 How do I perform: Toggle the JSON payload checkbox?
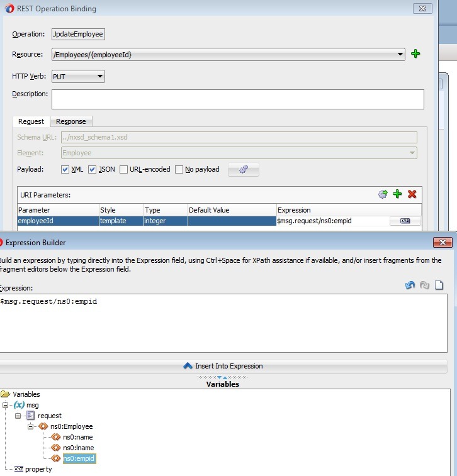(92, 170)
